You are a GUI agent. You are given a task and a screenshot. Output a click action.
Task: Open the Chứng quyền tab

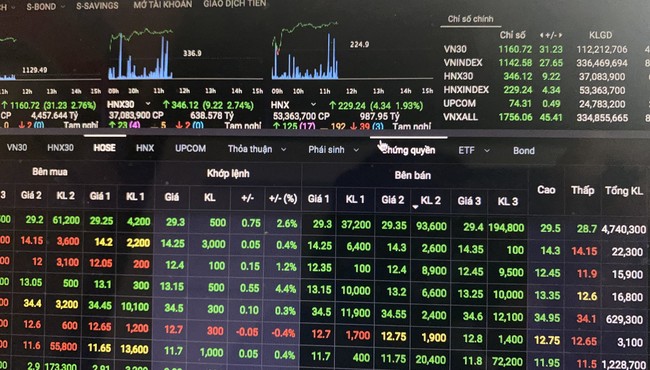408,150
